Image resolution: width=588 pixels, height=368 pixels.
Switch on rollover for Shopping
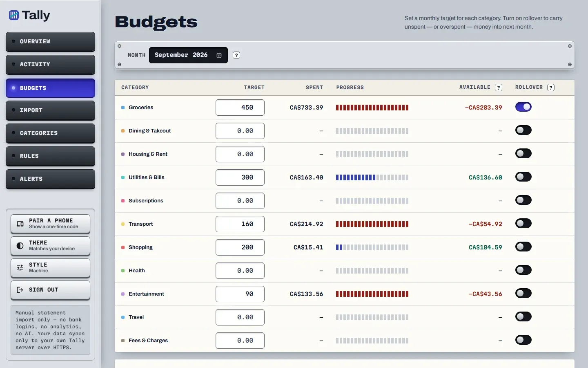(523, 247)
